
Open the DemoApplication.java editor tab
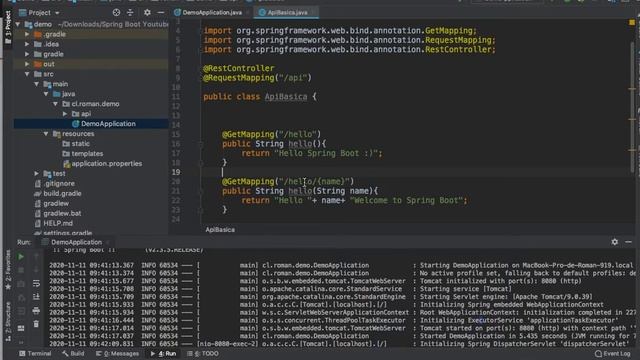(212, 13)
